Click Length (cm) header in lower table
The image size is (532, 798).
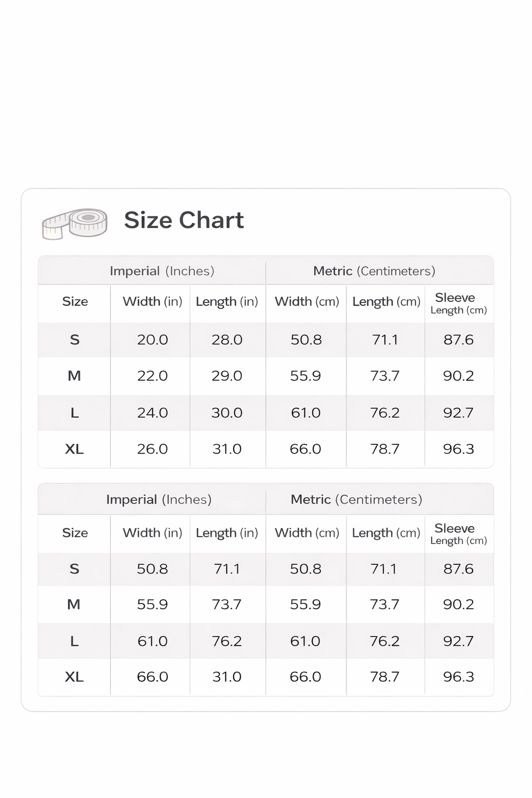pos(386,533)
